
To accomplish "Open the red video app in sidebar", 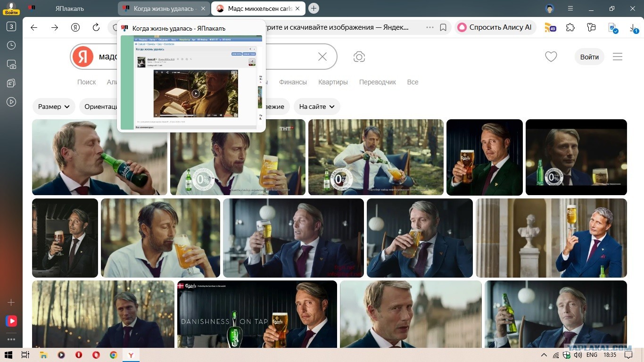I will point(11,321).
